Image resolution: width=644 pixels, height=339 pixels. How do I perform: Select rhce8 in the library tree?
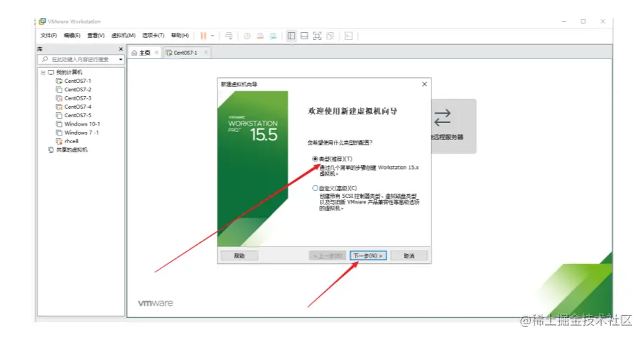pyautogui.click(x=71, y=141)
